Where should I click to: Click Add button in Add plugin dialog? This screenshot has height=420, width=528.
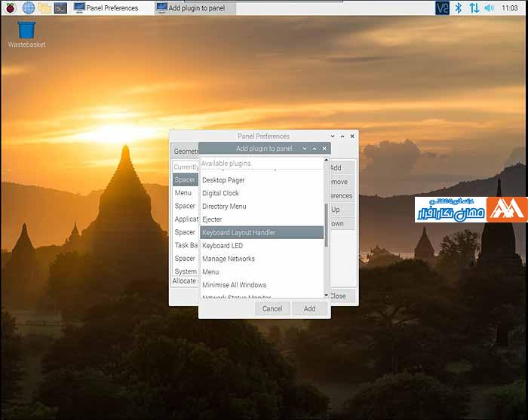point(309,308)
